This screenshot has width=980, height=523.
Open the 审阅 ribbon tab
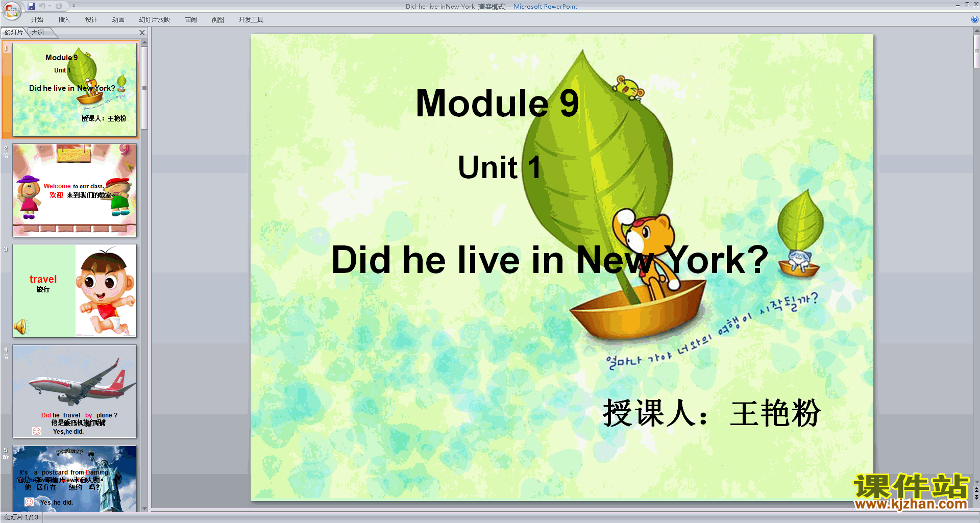click(x=191, y=20)
